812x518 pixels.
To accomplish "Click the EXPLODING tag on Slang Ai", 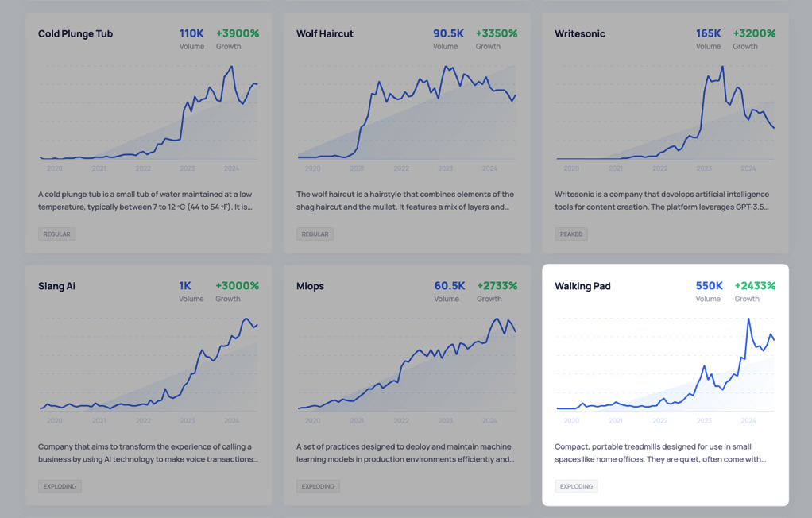I will pyautogui.click(x=60, y=486).
